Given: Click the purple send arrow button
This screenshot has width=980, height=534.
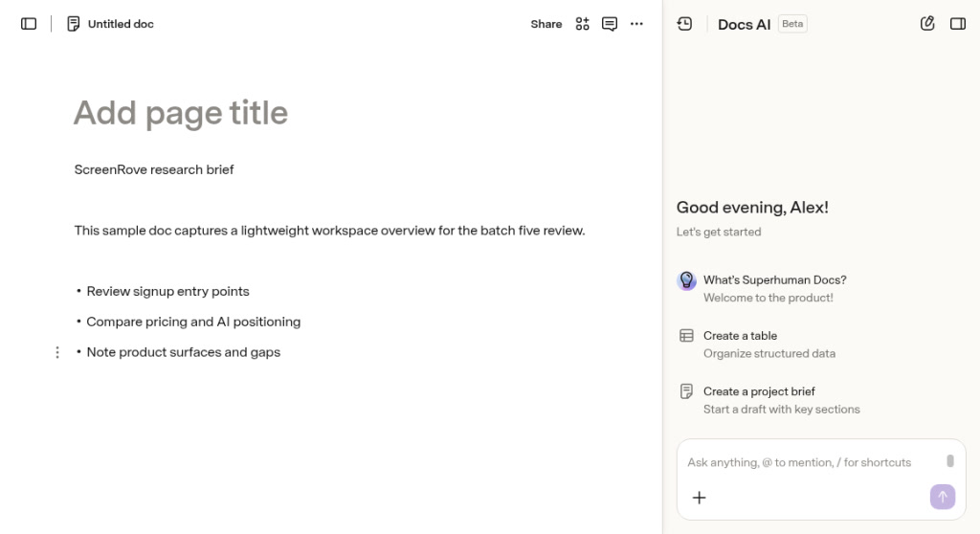Looking at the screenshot, I should pos(943,497).
